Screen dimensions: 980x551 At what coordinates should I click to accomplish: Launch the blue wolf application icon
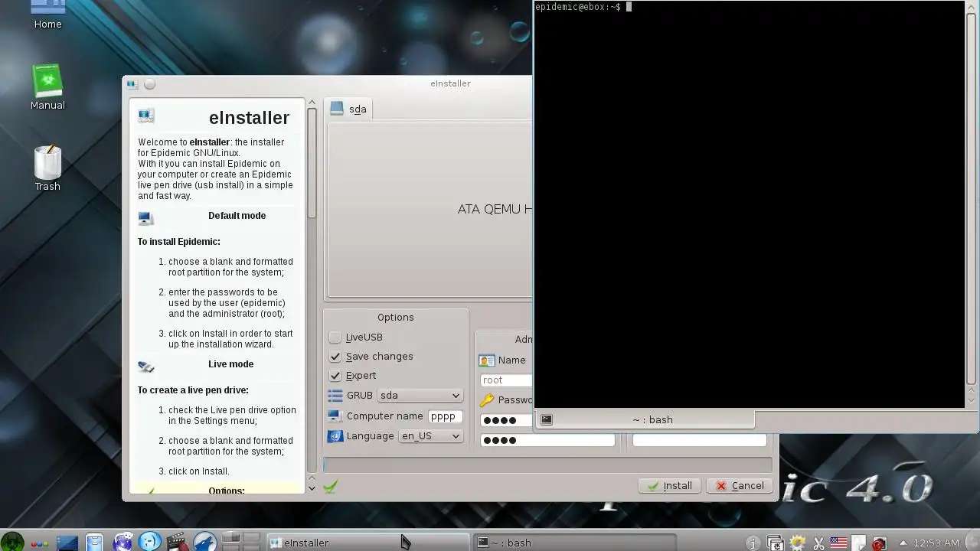point(204,543)
